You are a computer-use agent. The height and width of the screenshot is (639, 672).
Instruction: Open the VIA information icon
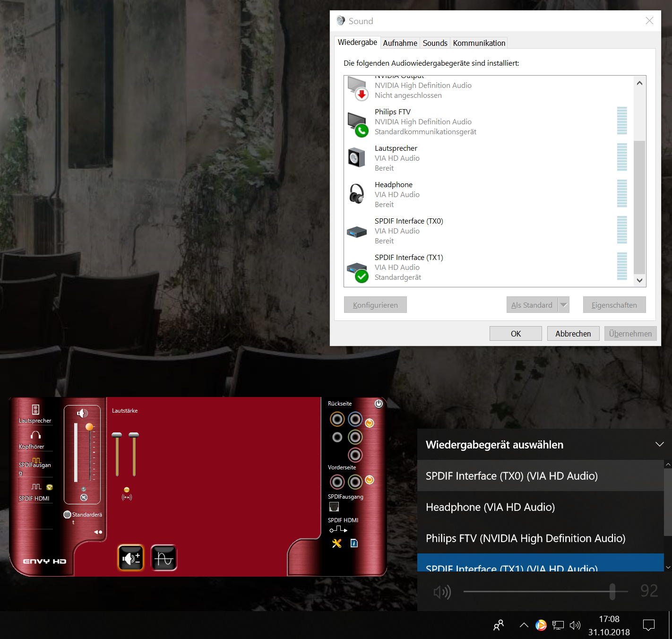(x=354, y=544)
